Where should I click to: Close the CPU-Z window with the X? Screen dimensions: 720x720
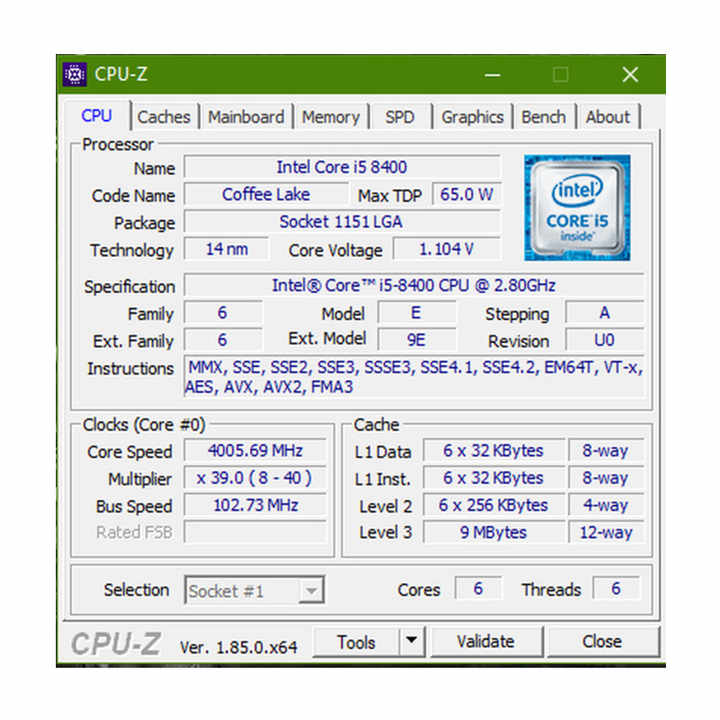pyautogui.click(x=630, y=74)
